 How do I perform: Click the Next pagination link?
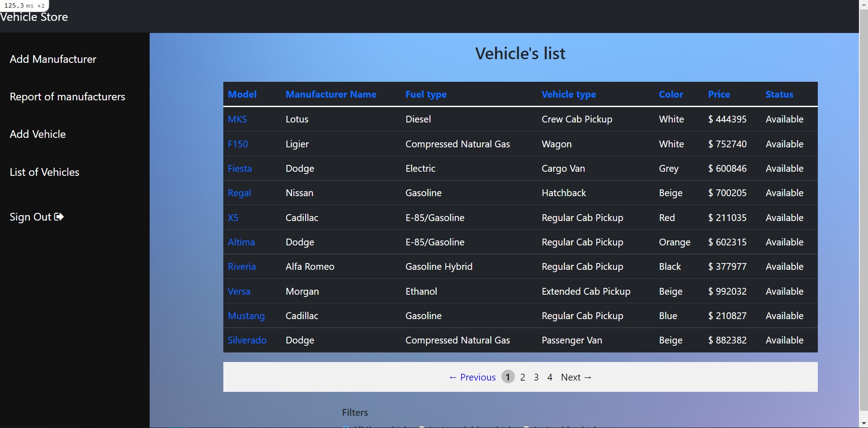tap(576, 377)
